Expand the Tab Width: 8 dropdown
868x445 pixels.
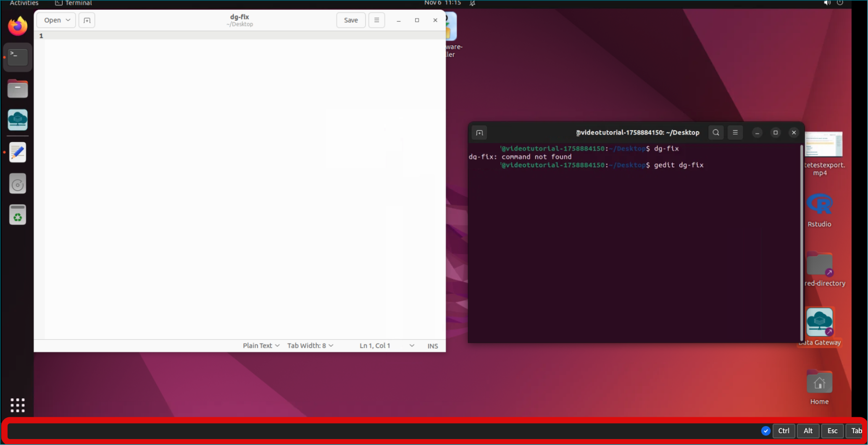tap(310, 346)
